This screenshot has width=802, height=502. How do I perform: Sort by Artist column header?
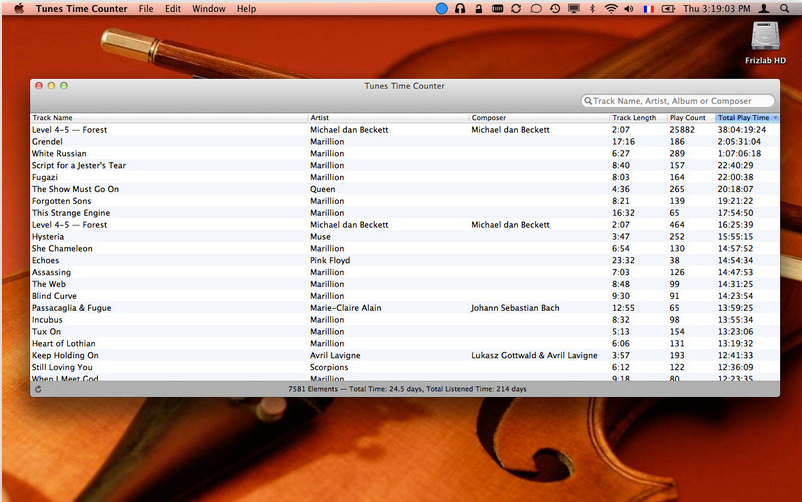tap(388, 118)
